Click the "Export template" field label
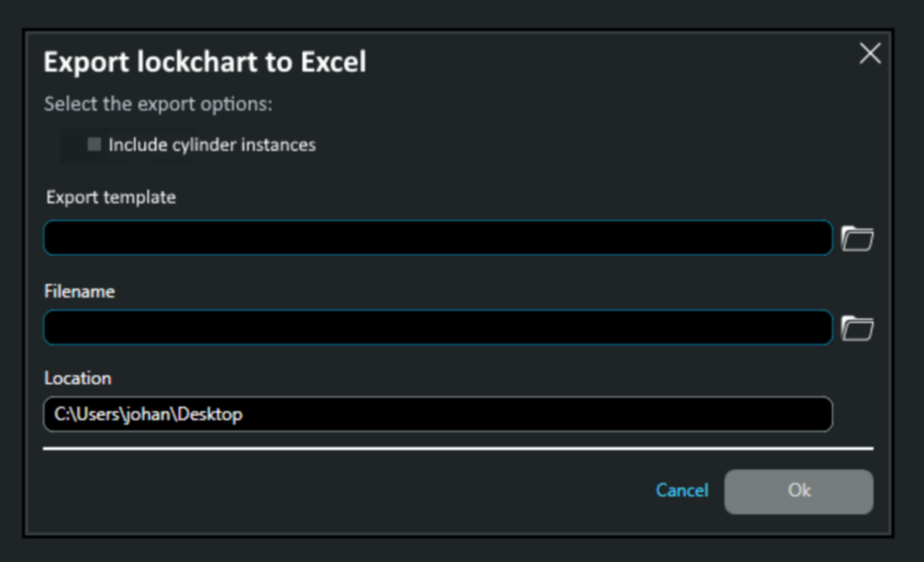 (x=110, y=198)
